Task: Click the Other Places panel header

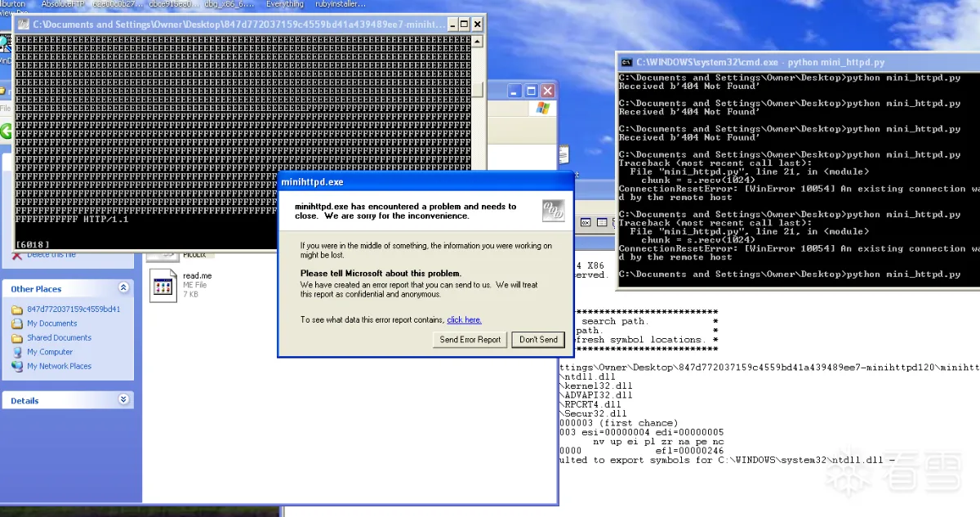Action: tap(68, 288)
